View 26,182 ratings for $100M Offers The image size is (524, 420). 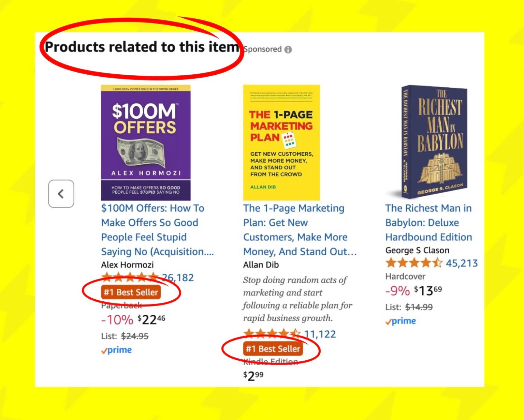[x=177, y=278]
